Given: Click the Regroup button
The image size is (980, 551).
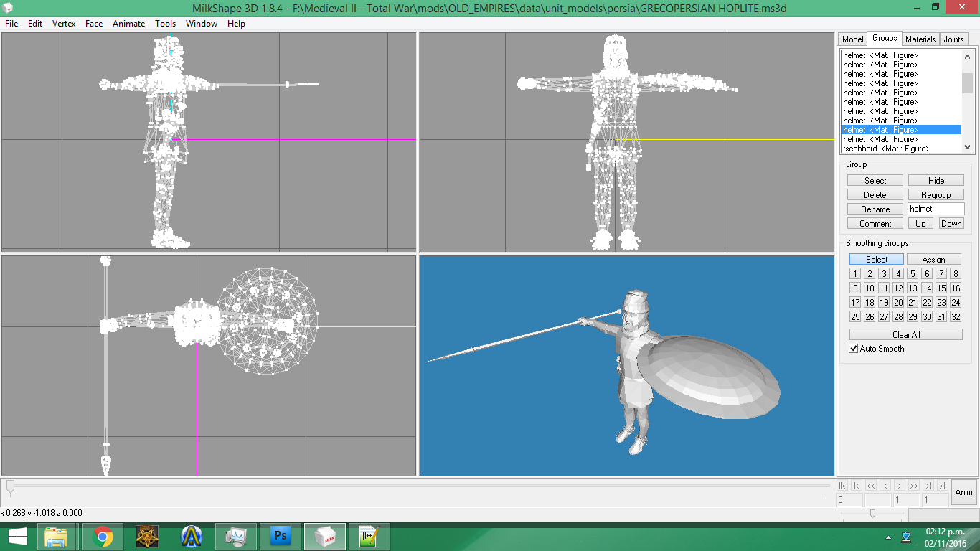Looking at the screenshot, I should (x=936, y=195).
